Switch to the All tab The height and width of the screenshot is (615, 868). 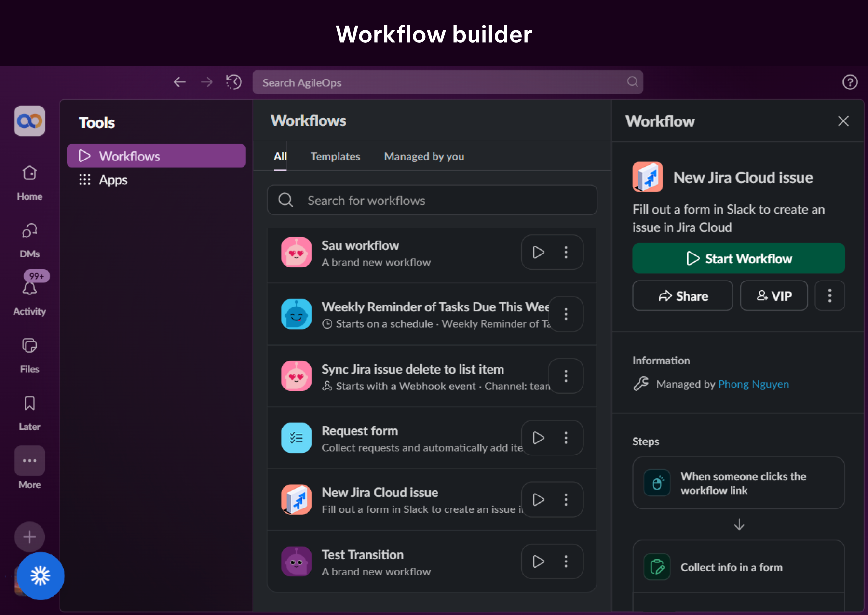pos(280,157)
